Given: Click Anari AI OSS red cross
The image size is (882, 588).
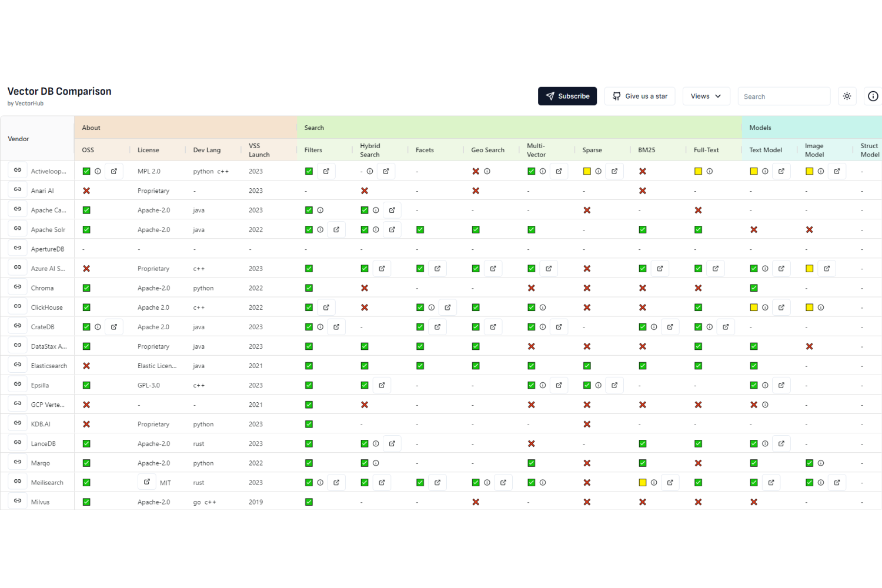Looking at the screenshot, I should pos(86,191).
